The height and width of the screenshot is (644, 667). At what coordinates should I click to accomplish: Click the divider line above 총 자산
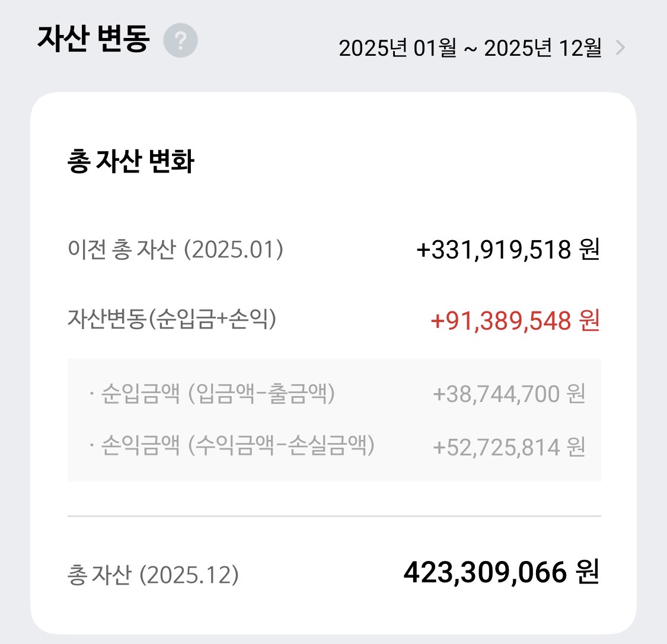click(334, 517)
